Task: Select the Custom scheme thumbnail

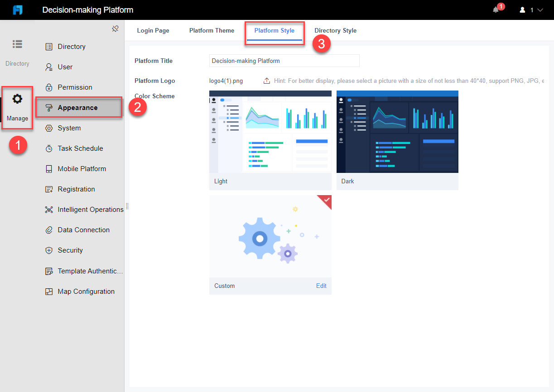Action: pos(270,236)
